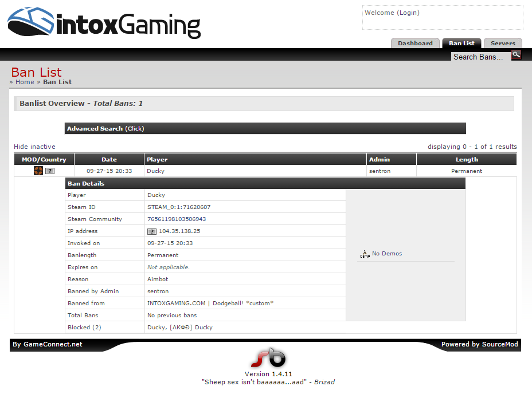Focus the Search Bans input field
The height and width of the screenshot is (394, 532).
(x=480, y=57)
